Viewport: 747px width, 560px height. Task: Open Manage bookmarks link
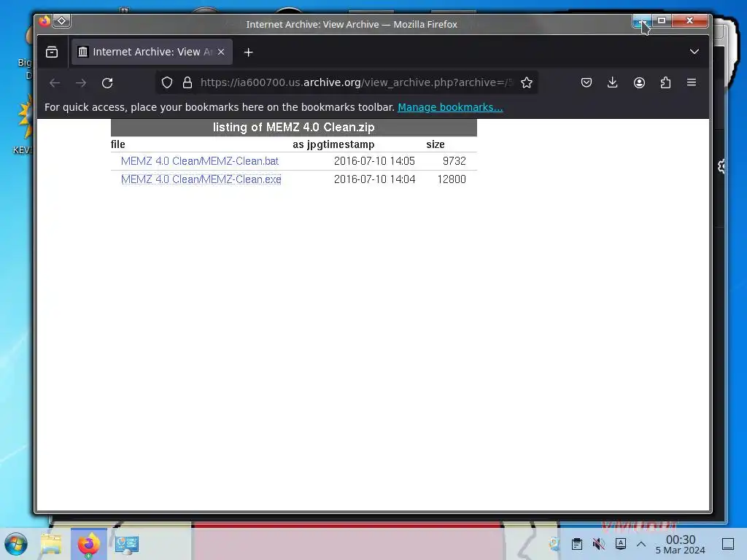[x=450, y=107]
